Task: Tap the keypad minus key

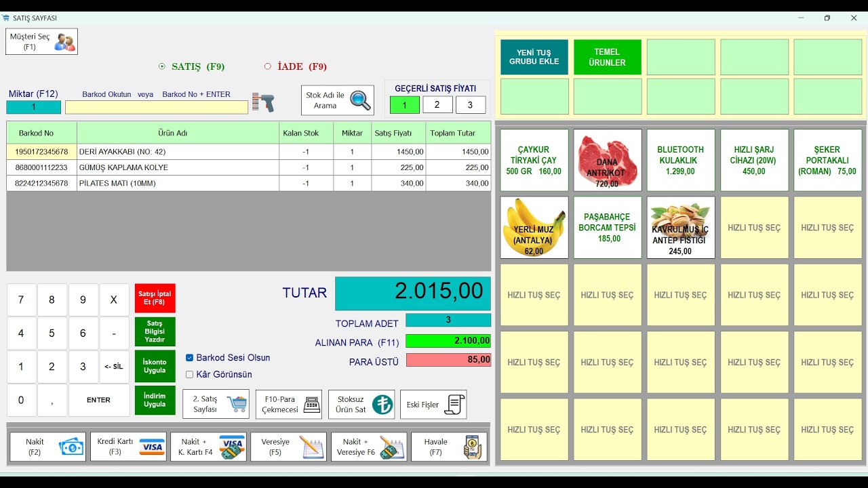Action: 114,333
